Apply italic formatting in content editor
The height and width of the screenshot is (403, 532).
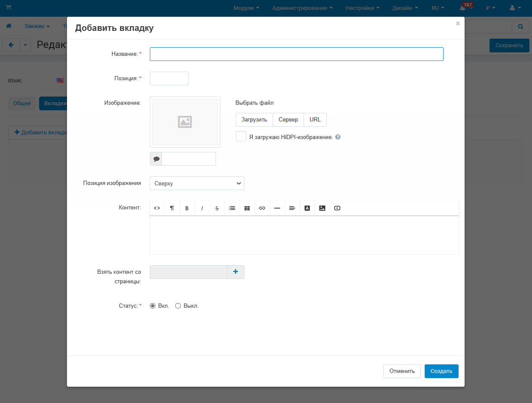pyautogui.click(x=202, y=208)
